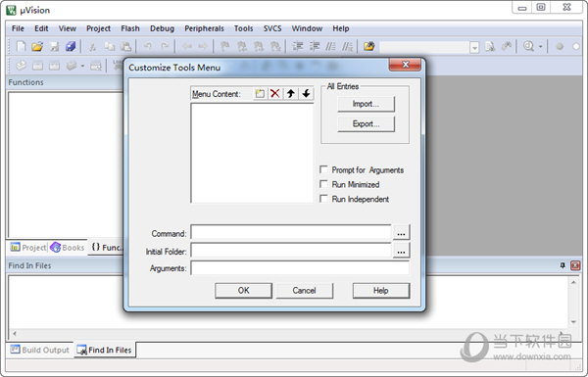Open dropdown arrow beside the target options icon

coord(82,66)
